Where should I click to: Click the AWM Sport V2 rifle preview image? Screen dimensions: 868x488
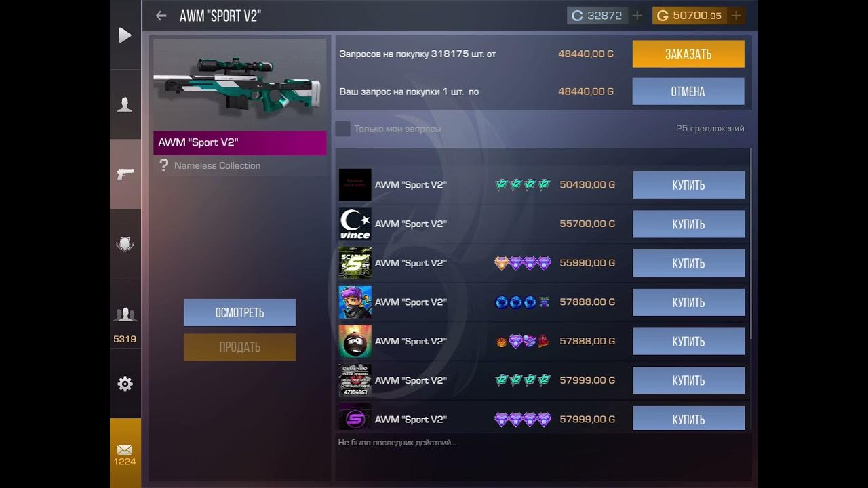[239, 83]
